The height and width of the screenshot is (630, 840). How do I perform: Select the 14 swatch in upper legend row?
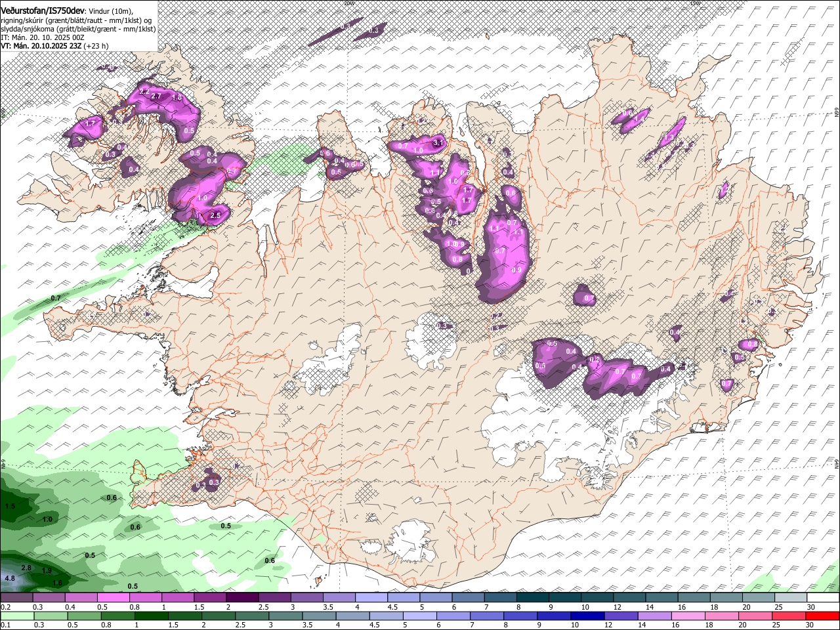(x=662, y=598)
